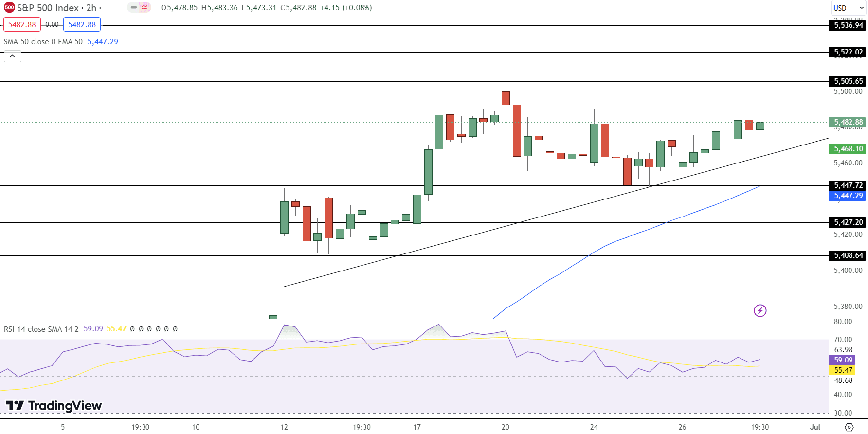Viewport: 868px width, 434px height.
Task: Click the 63.98 RSI axis value
Action: [x=843, y=350]
